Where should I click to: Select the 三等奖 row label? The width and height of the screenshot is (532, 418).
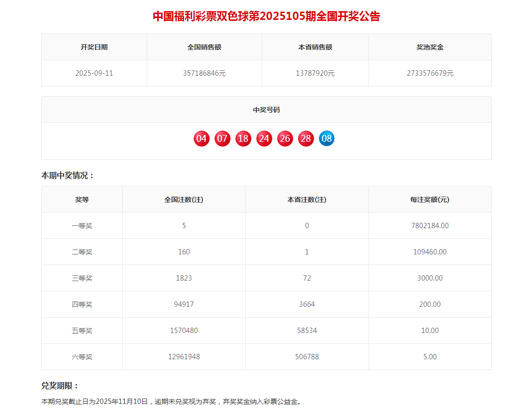tap(82, 278)
